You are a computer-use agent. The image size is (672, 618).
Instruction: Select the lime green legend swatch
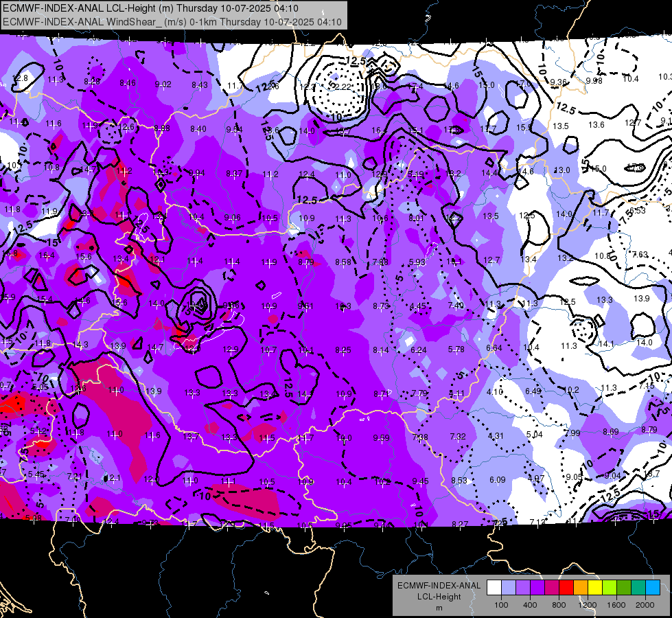[x=610, y=587]
